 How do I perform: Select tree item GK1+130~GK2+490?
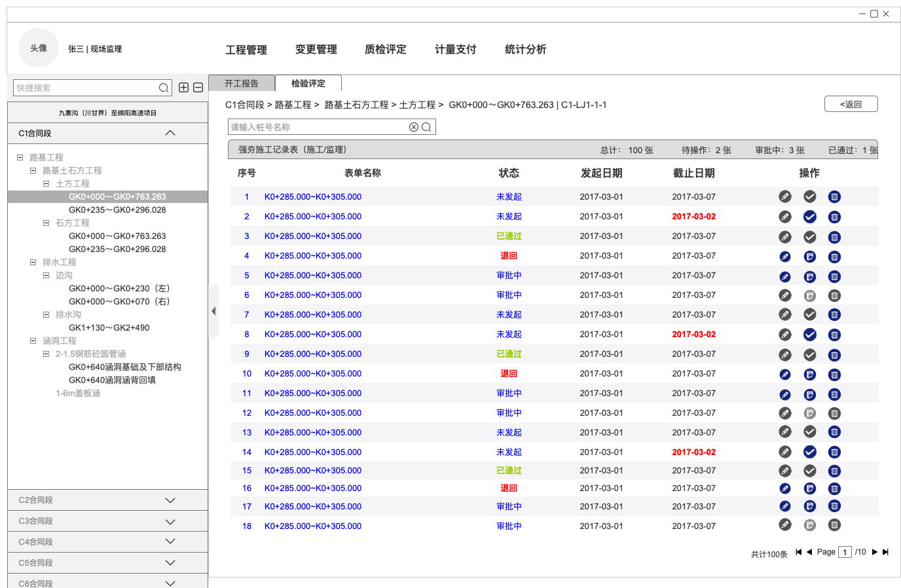109,327
